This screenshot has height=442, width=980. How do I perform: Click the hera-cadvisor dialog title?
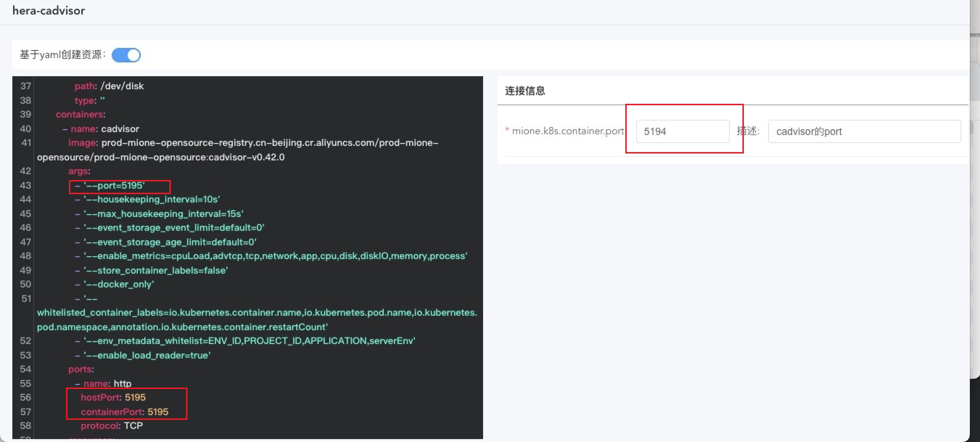point(48,11)
